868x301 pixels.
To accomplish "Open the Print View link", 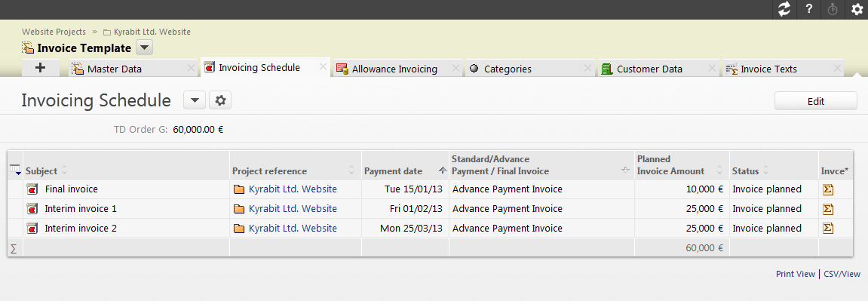I will click(796, 274).
